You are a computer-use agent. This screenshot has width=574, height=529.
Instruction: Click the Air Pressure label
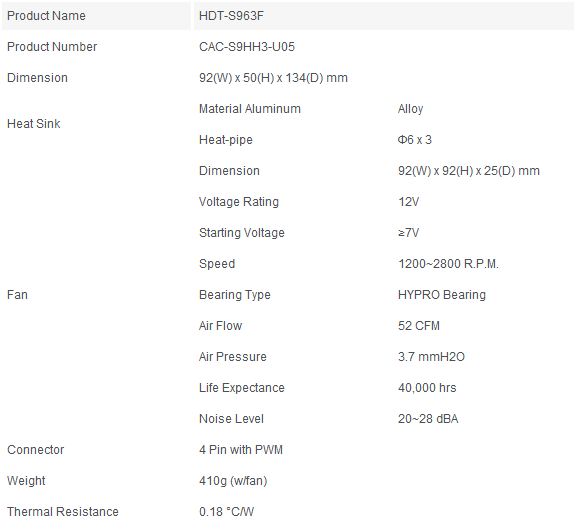pyautogui.click(x=232, y=357)
